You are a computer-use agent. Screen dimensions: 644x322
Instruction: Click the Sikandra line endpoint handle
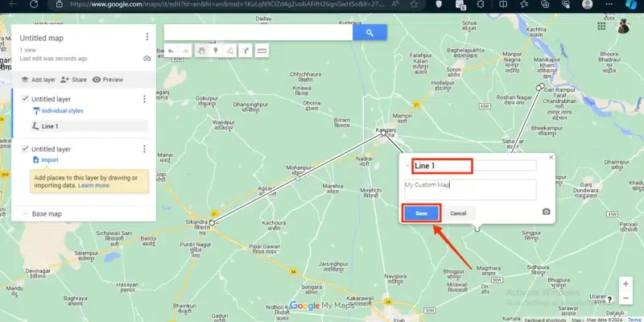212,223
